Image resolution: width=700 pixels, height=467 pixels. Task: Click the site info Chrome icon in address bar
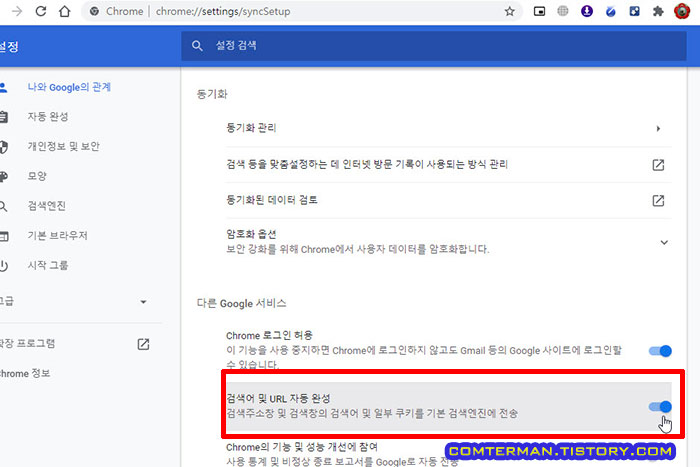pyautogui.click(x=94, y=11)
